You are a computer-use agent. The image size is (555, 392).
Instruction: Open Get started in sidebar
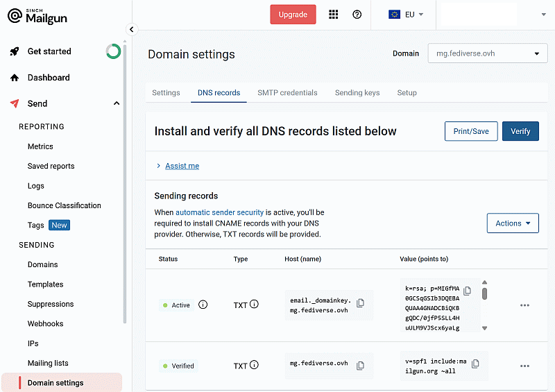pos(49,51)
